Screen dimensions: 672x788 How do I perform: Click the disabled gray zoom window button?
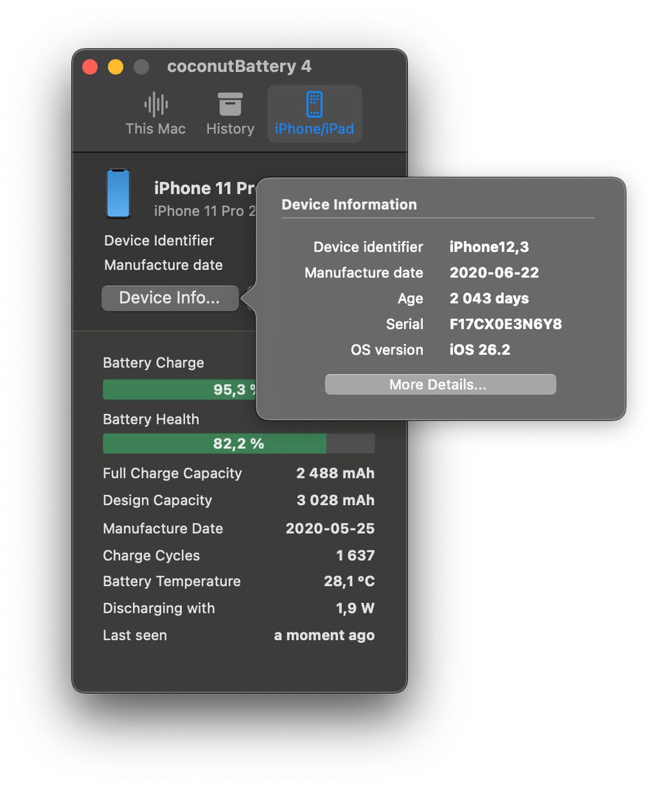click(x=141, y=67)
